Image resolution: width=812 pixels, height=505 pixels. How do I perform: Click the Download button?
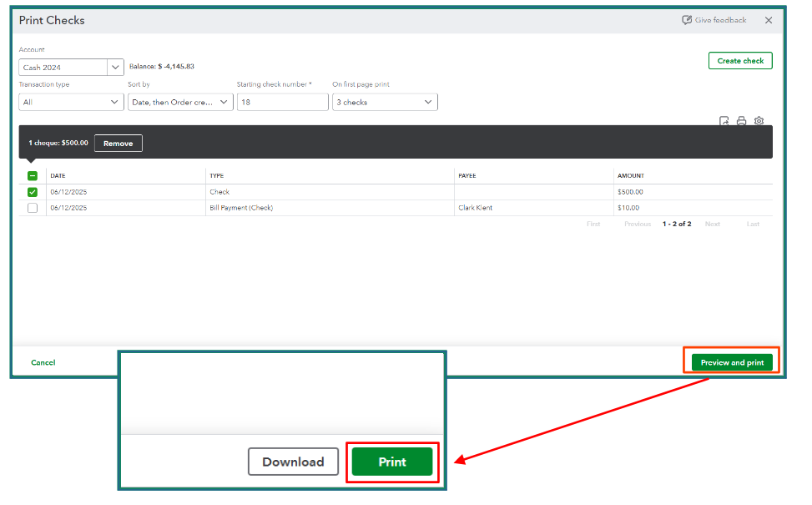click(293, 462)
